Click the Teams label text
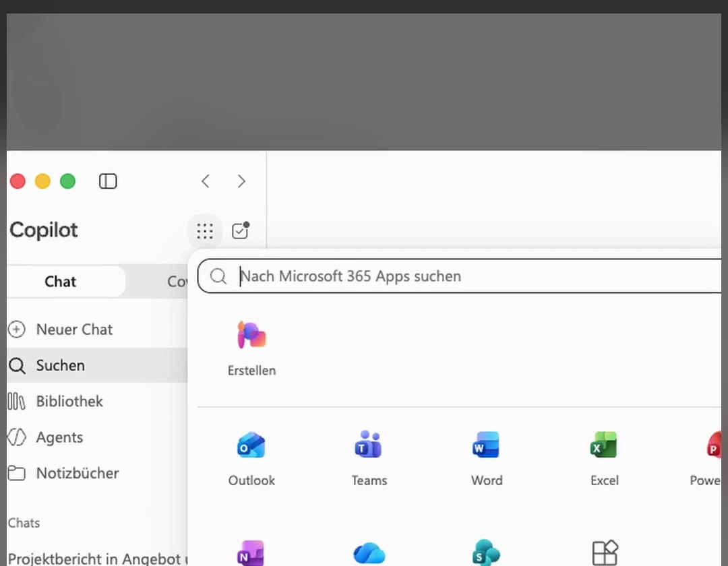 point(369,480)
